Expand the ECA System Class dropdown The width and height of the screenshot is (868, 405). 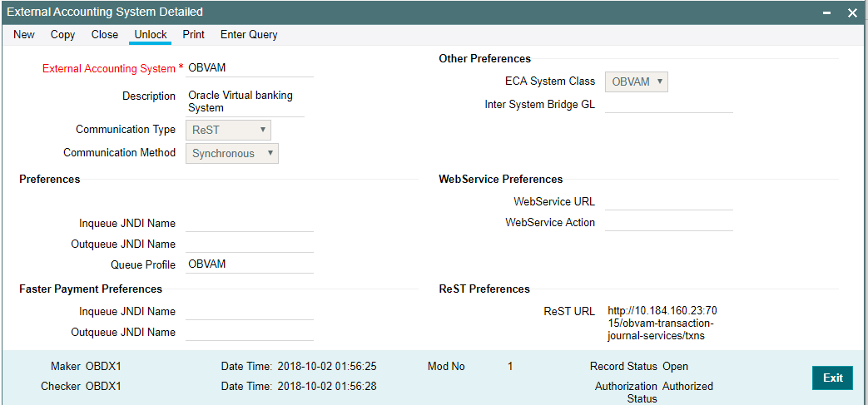pos(637,81)
